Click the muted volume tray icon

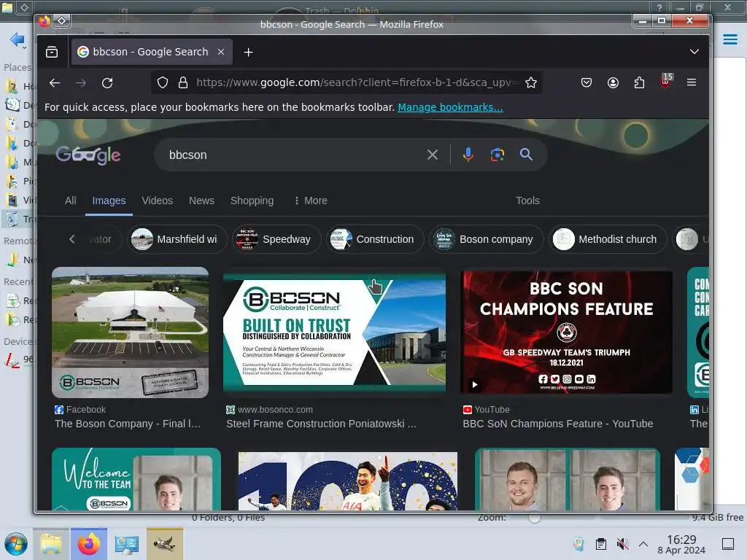click(x=622, y=544)
